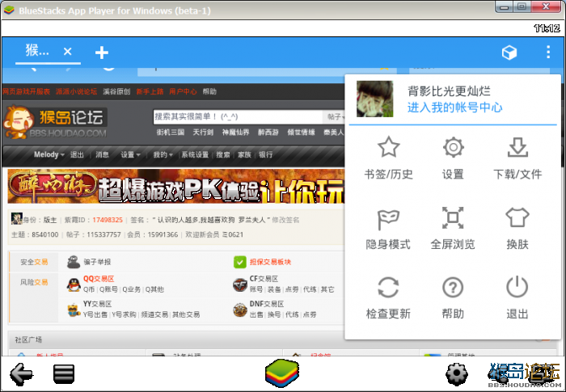This screenshot has height=392, width=566.
Task: Open Help question mark icon (帮助)
Action: tap(453, 288)
